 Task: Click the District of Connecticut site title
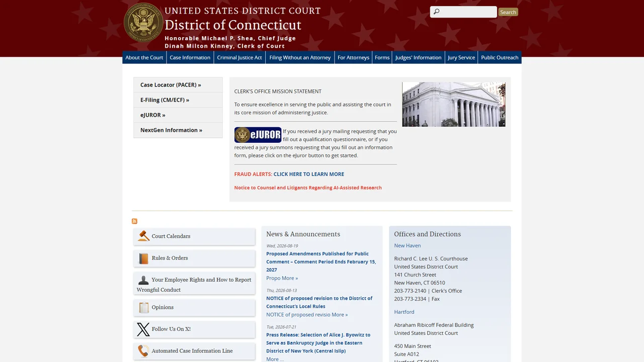pos(233,25)
